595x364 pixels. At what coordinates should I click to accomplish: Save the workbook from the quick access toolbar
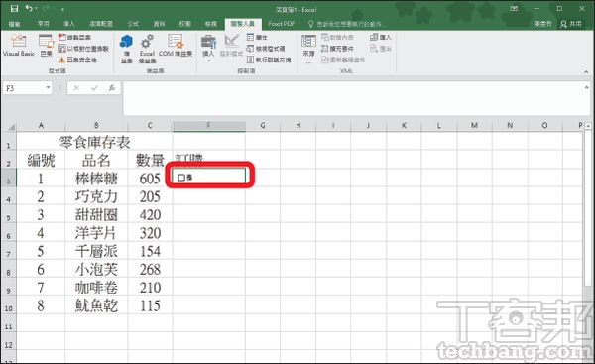[14, 8]
